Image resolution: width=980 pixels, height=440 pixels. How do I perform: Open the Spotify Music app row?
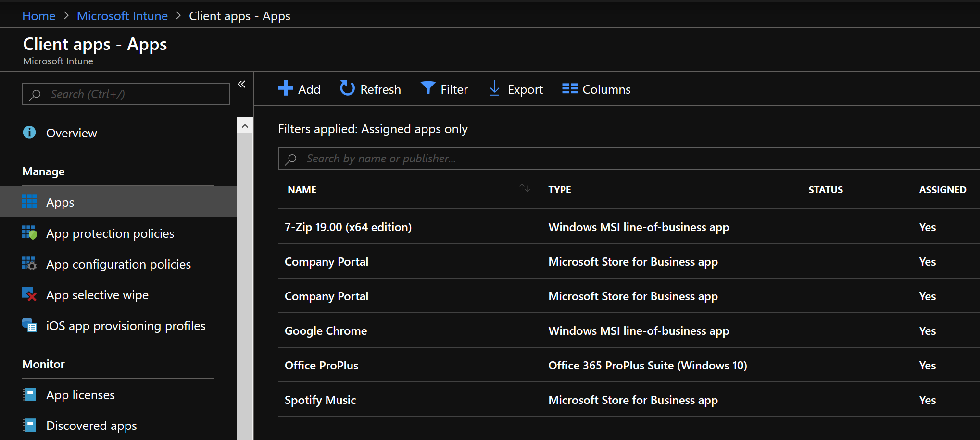tap(629, 400)
